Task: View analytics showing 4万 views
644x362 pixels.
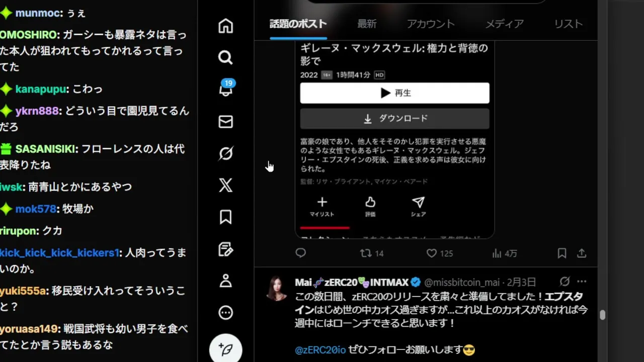Action: click(x=504, y=253)
